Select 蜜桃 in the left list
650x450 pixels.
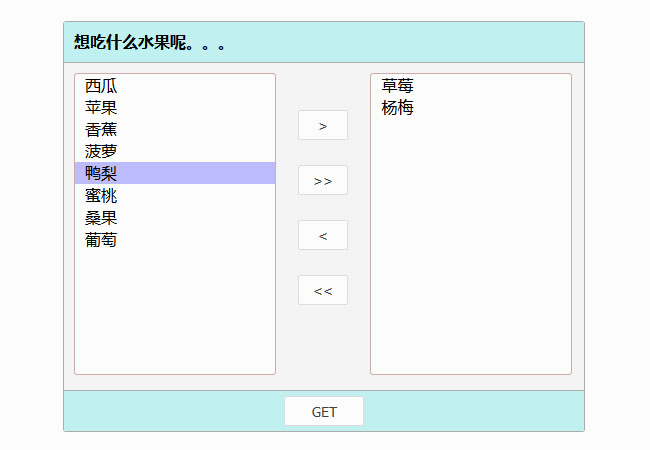101,196
